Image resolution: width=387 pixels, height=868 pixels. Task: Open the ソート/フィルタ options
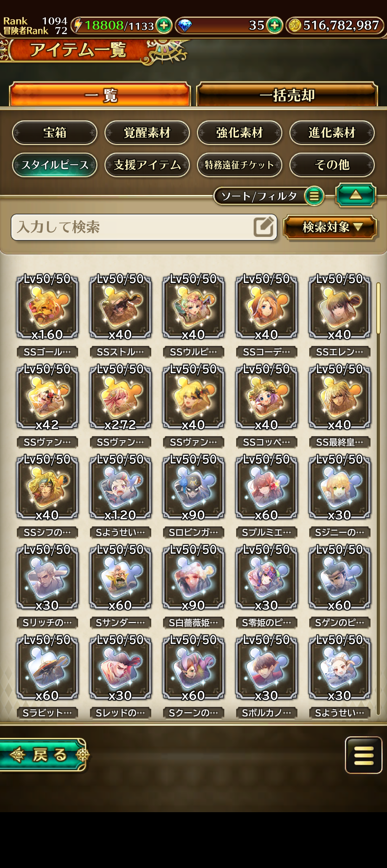pyautogui.click(x=269, y=196)
